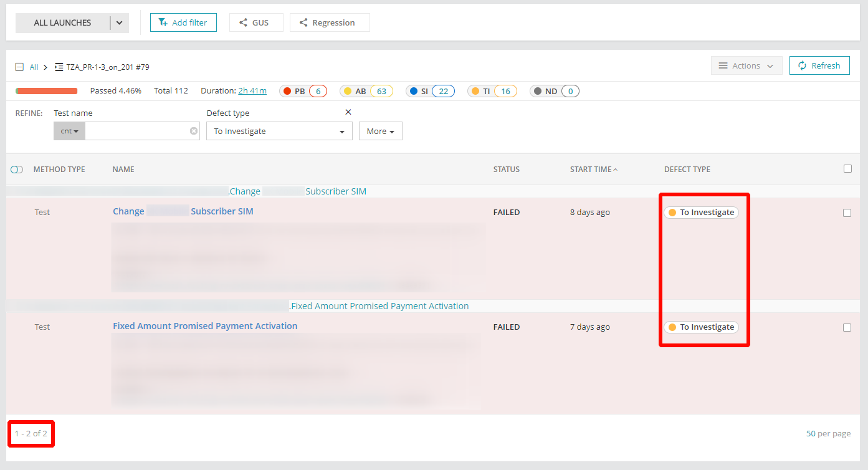
Task: Open the dropdown arrow next to ALL LAUNCHES
Action: pyautogui.click(x=120, y=23)
